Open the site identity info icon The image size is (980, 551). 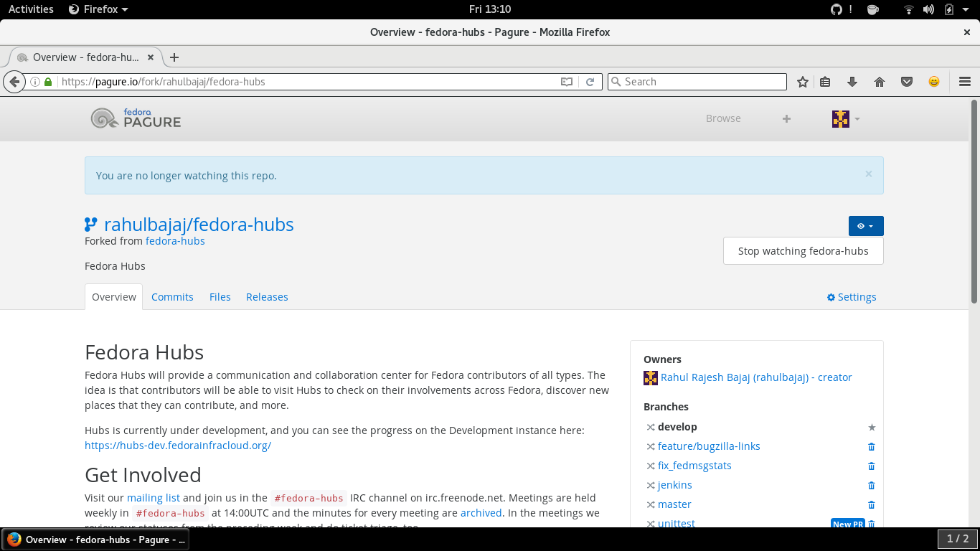[35, 82]
